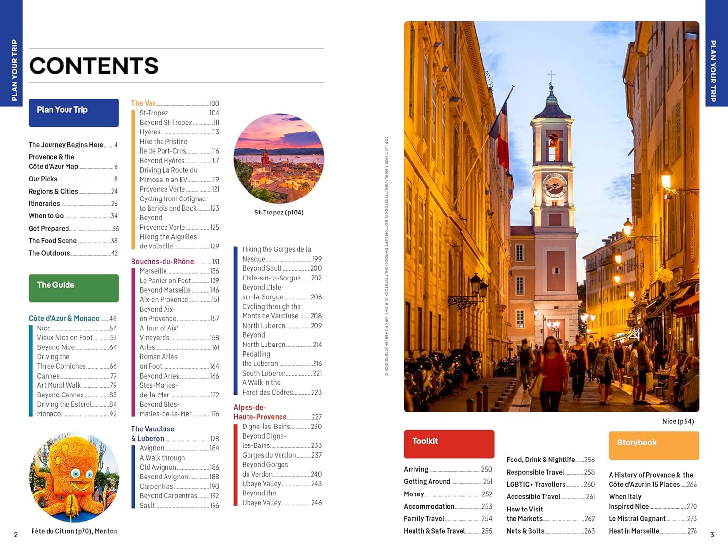Open the Plan Your Trip section box
This screenshot has height=560, width=728.
pyautogui.click(x=73, y=112)
